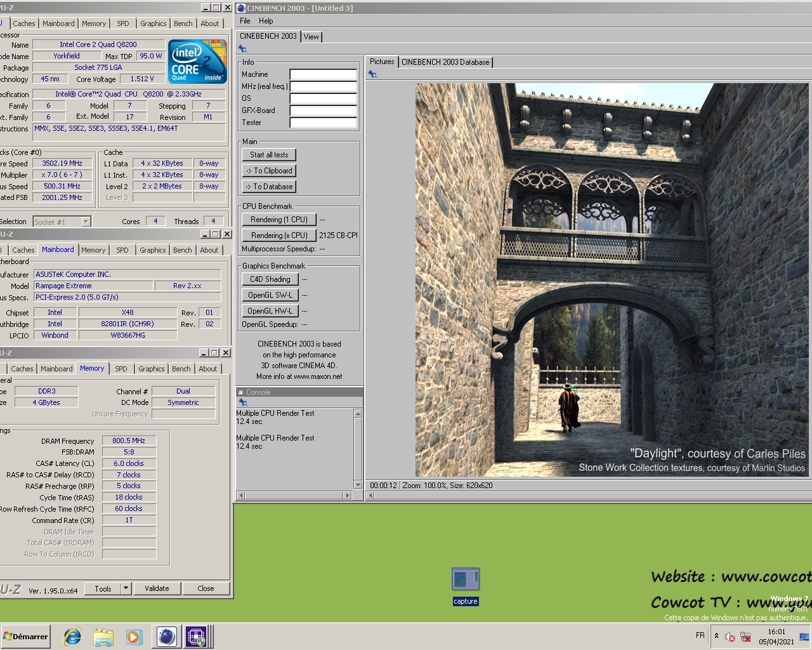
Task: Click the GFX-Board input field
Action: point(323,110)
